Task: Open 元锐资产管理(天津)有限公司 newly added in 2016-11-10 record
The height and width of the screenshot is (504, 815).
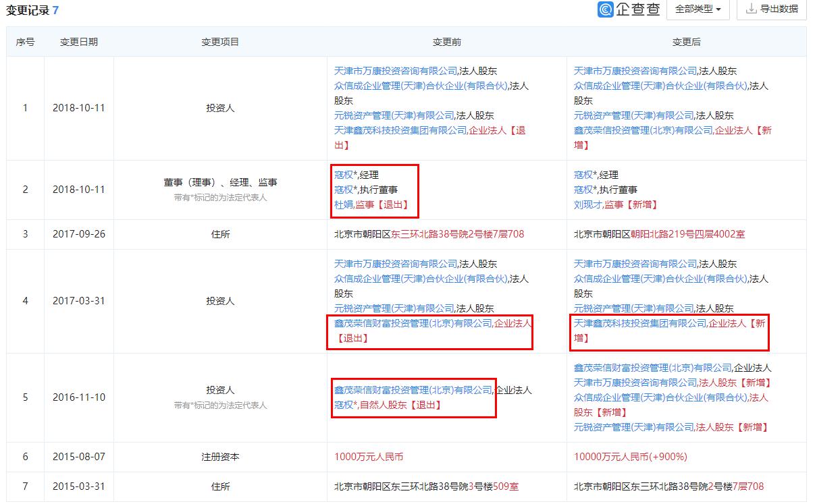Action: click(x=634, y=427)
